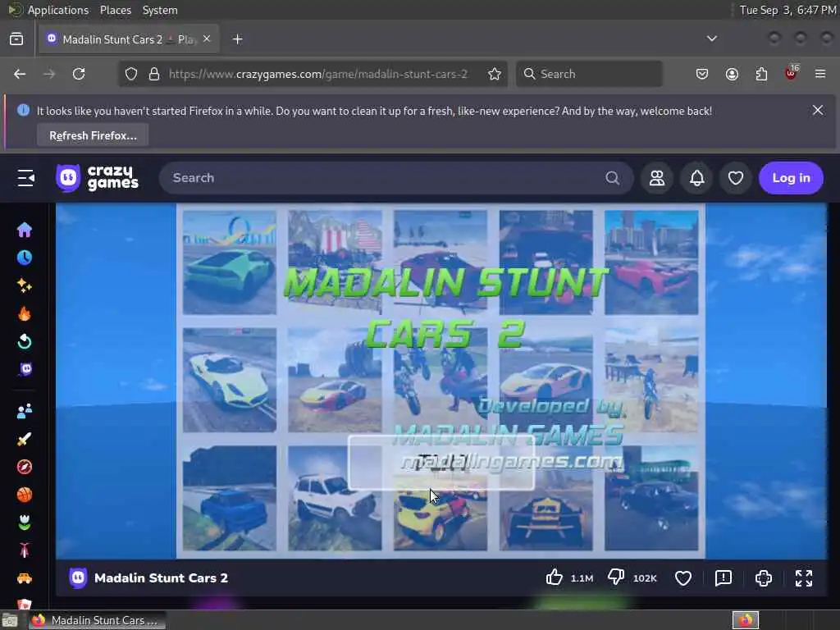Go to the CrazyGames logo homepage
This screenshot has height=630, width=840.
[x=97, y=178]
